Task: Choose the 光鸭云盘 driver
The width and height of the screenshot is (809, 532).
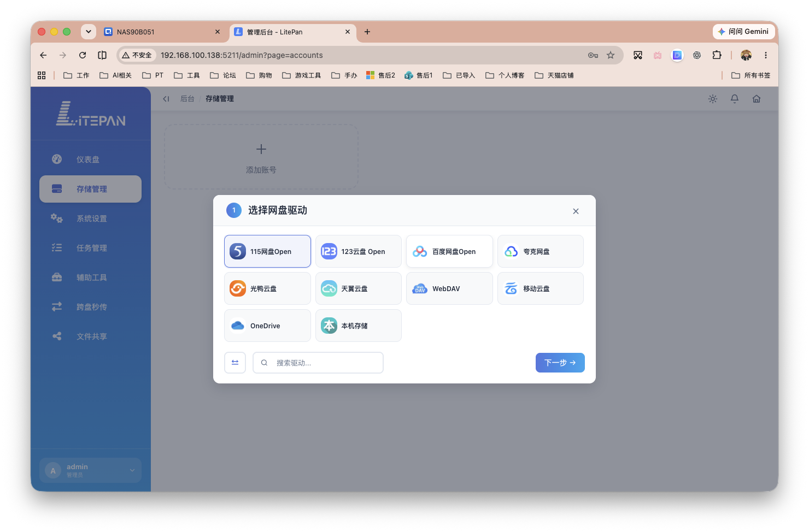Action: pyautogui.click(x=267, y=288)
